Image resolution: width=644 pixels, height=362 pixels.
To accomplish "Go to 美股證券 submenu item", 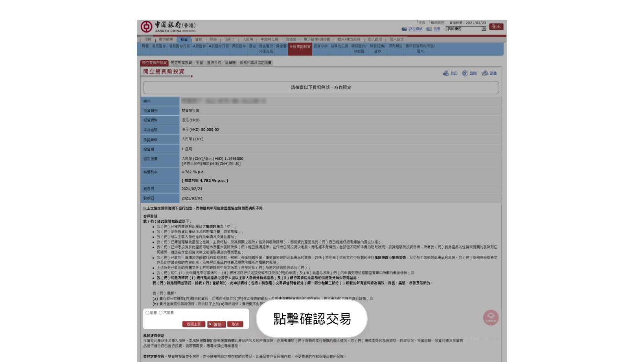I will [x=239, y=46].
